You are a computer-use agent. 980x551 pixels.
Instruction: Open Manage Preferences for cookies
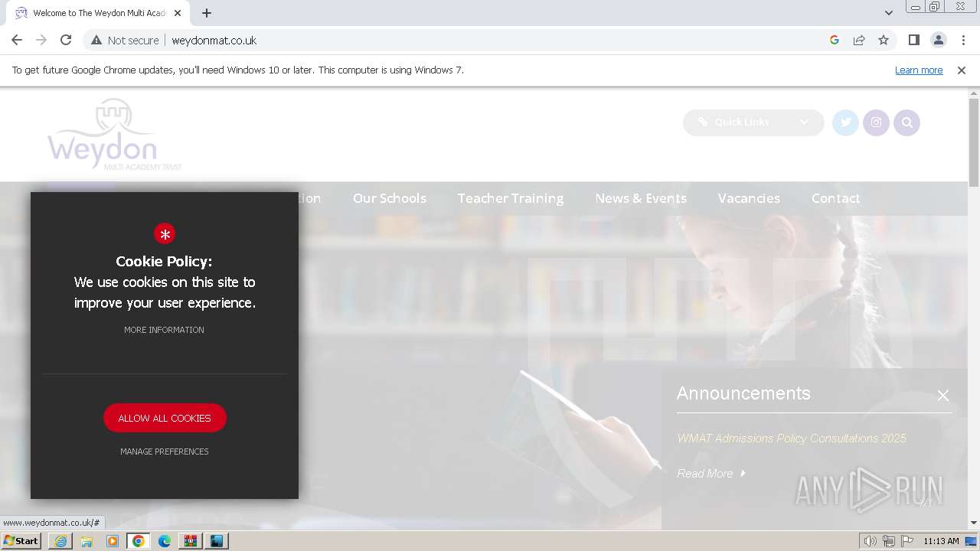tap(165, 452)
